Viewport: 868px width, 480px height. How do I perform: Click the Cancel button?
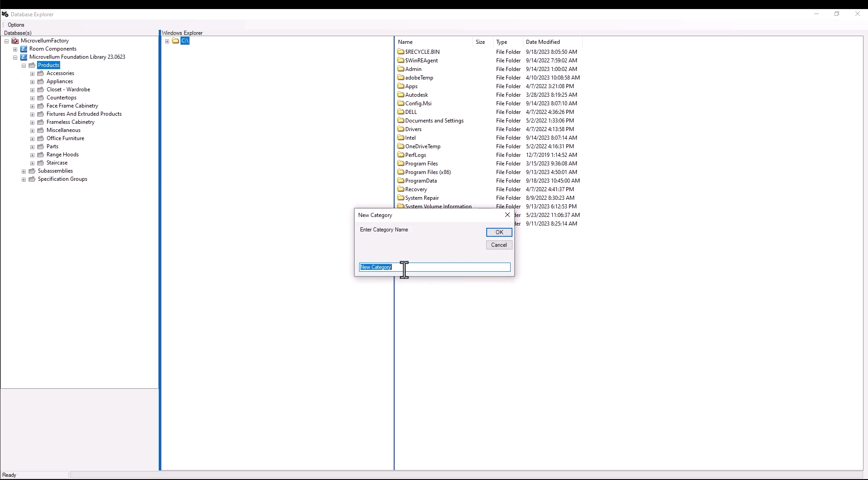coord(498,245)
